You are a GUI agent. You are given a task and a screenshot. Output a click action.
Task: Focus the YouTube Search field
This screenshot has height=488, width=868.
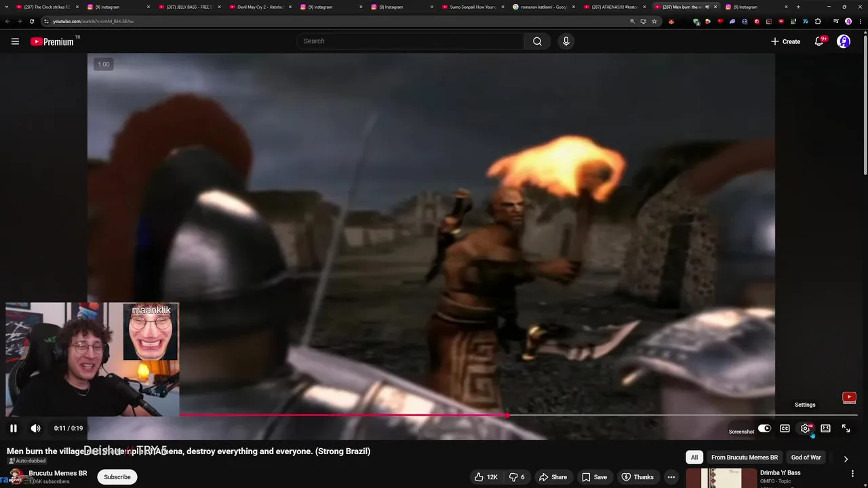[x=410, y=41]
